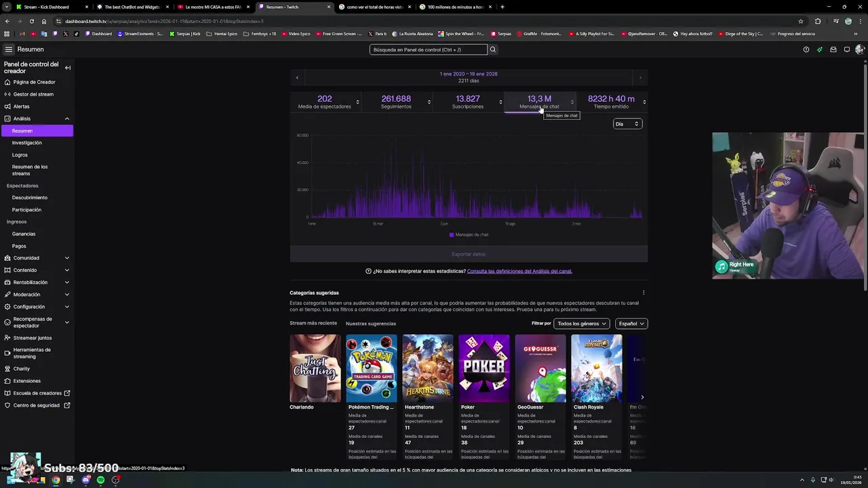Switch to Stream más reciente tab
The image size is (868, 488).
coord(313,323)
